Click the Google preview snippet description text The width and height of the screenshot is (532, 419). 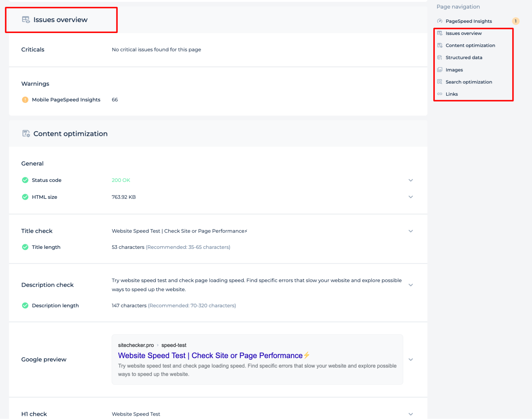coord(257,370)
